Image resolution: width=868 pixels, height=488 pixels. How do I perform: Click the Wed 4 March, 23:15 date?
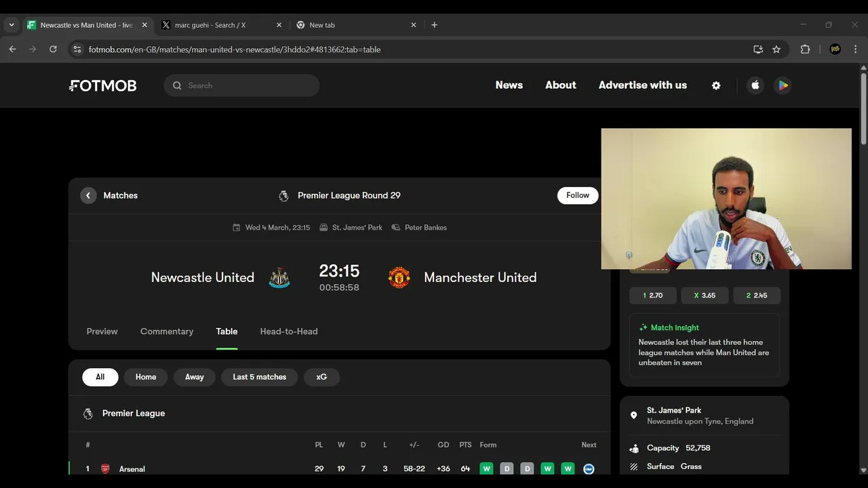pyautogui.click(x=277, y=228)
